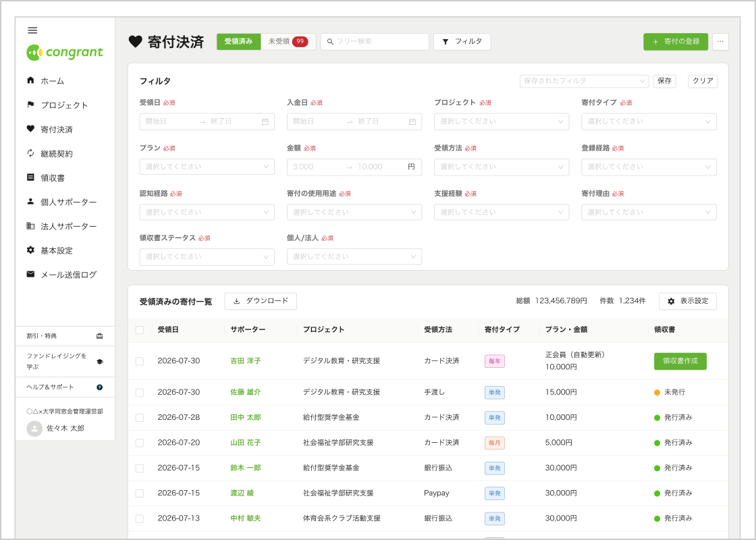Open supporter link 佐藤 雄介

click(x=246, y=392)
